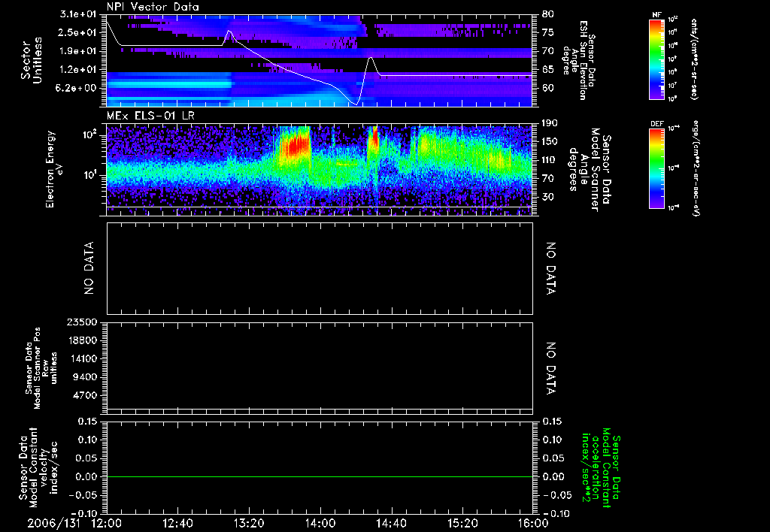Click the green zero line in the bottom plot
Screen dimensions: 770x532
click(320, 476)
